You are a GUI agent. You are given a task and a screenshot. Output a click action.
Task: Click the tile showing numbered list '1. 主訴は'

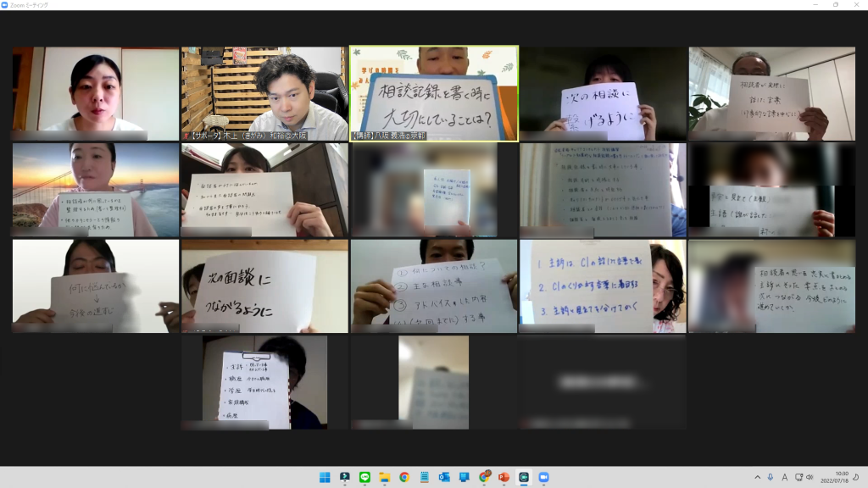click(x=603, y=286)
